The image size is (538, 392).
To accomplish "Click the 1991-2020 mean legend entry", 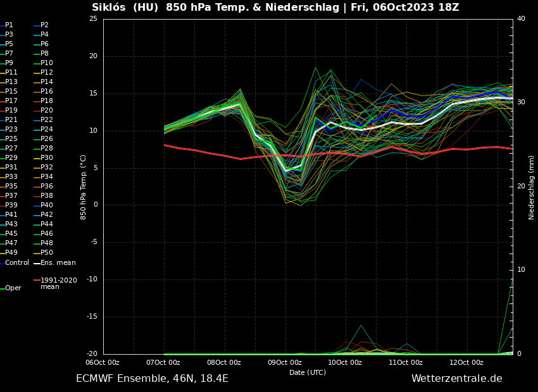I will click(x=58, y=283).
